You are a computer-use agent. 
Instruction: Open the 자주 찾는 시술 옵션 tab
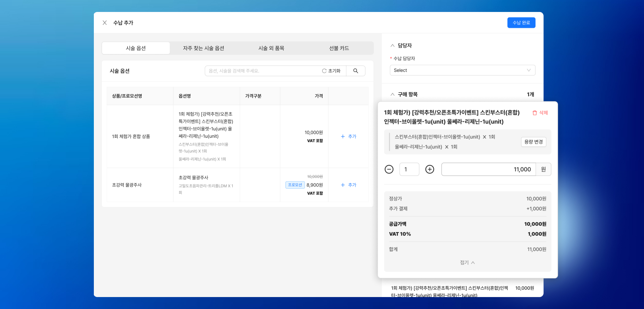click(204, 48)
